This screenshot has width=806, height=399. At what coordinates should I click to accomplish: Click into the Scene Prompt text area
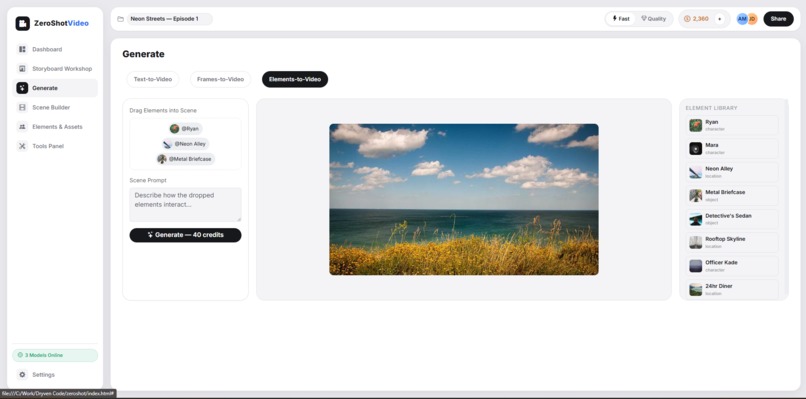[186, 205]
